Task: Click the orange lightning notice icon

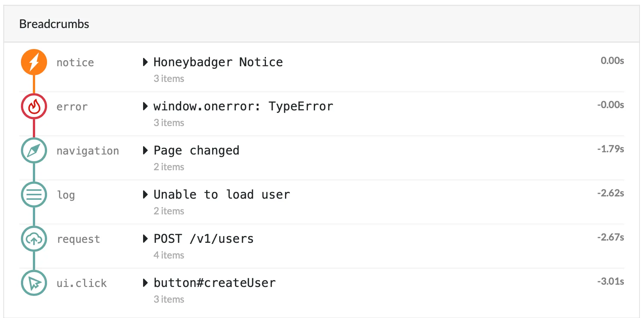Action: [34, 62]
